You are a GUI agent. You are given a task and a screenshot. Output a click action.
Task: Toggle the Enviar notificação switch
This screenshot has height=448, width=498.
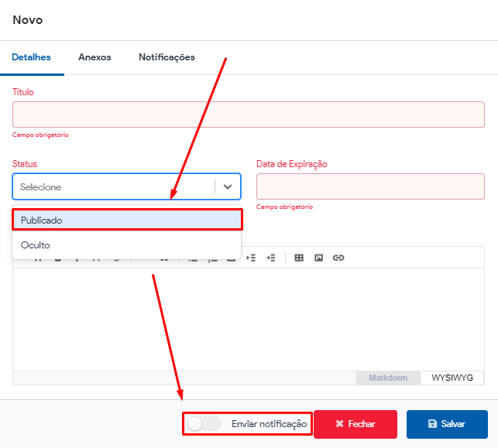pyautogui.click(x=204, y=424)
